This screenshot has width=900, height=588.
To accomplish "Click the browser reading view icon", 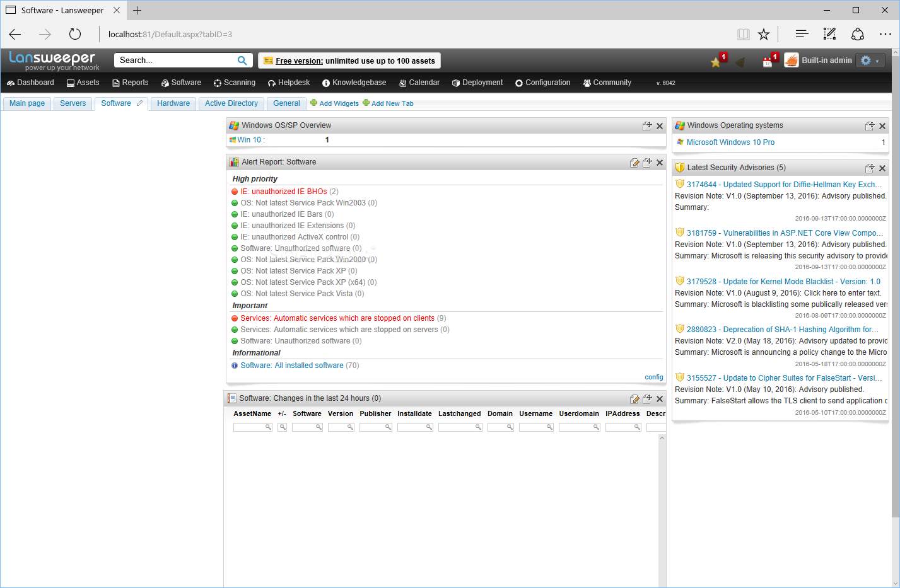I will 744,34.
